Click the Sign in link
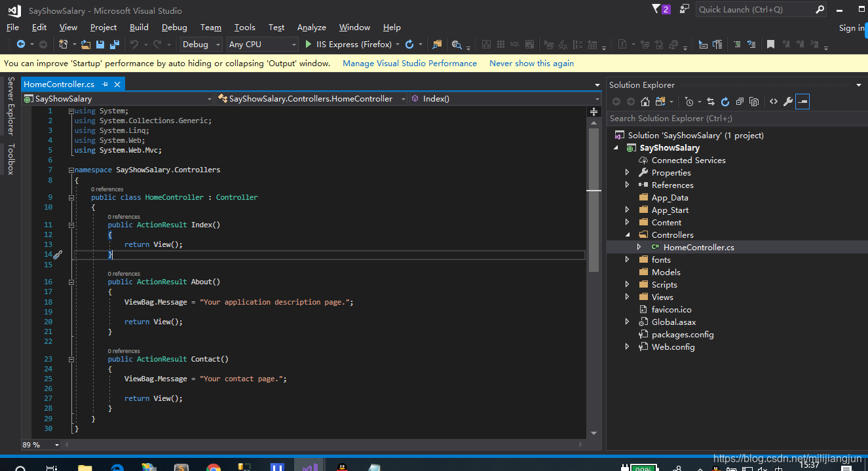This screenshot has width=868, height=471. pos(852,28)
